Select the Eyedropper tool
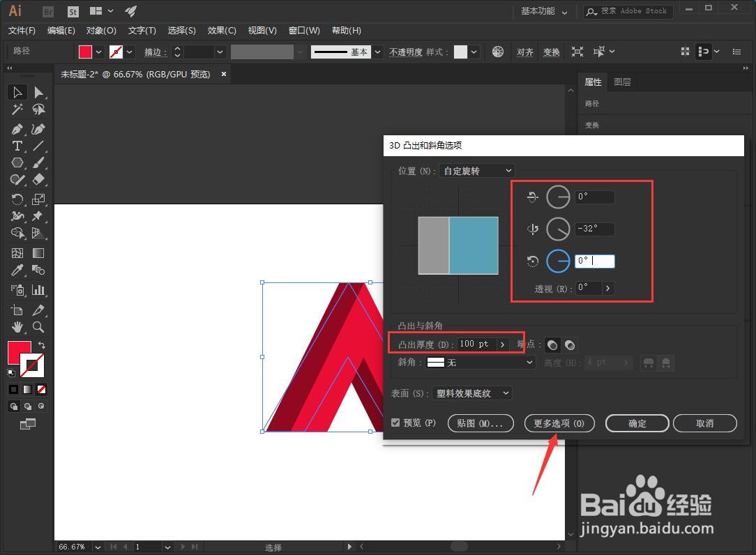Image resolution: width=756 pixels, height=555 pixels. click(17, 270)
